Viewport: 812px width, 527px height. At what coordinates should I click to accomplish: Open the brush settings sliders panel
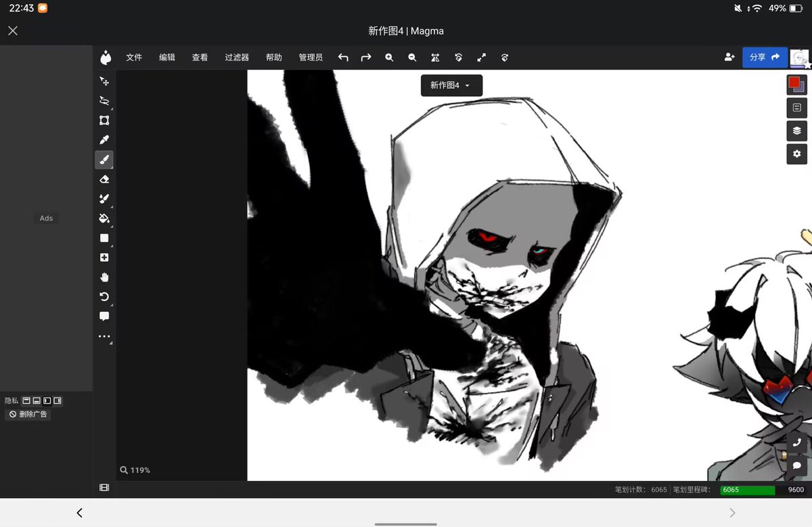(796, 108)
